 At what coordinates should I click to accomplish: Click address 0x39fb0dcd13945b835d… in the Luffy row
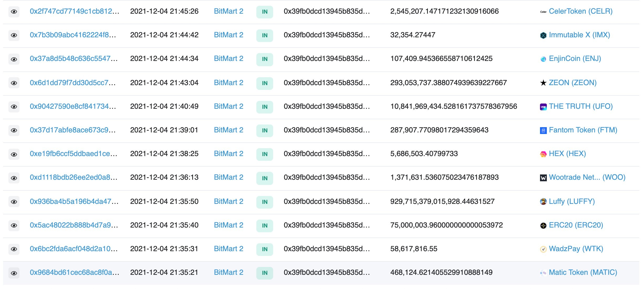coord(327,202)
